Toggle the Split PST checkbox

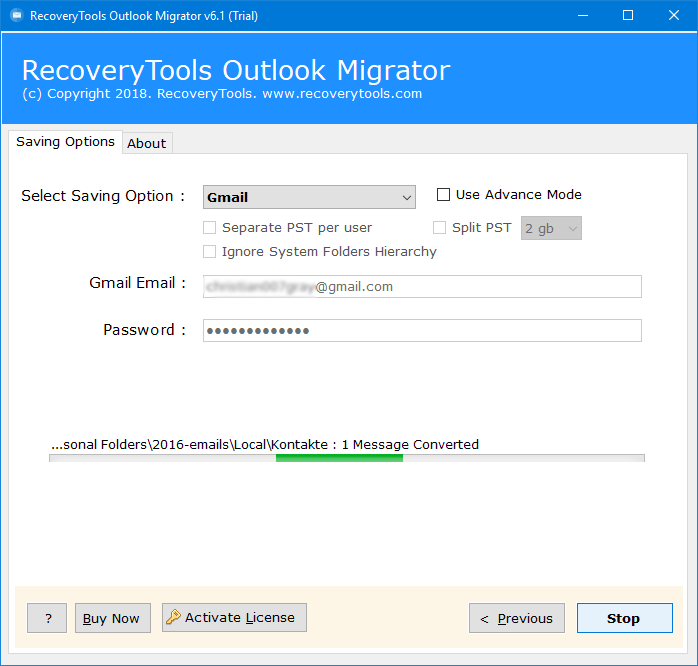click(x=439, y=227)
